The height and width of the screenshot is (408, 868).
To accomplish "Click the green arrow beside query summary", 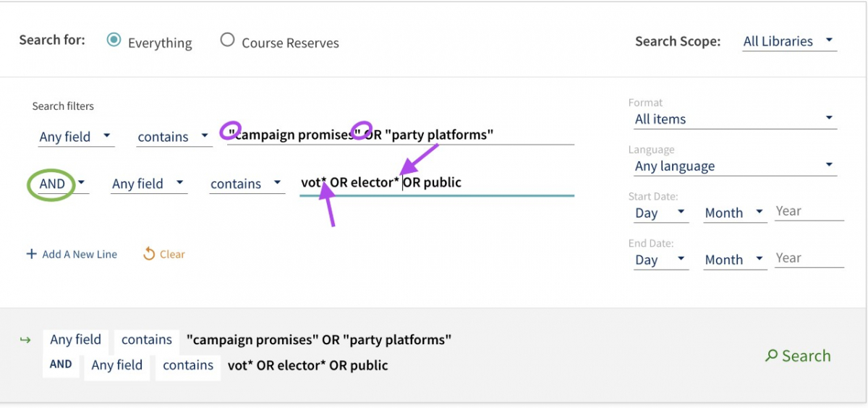I will [25, 340].
